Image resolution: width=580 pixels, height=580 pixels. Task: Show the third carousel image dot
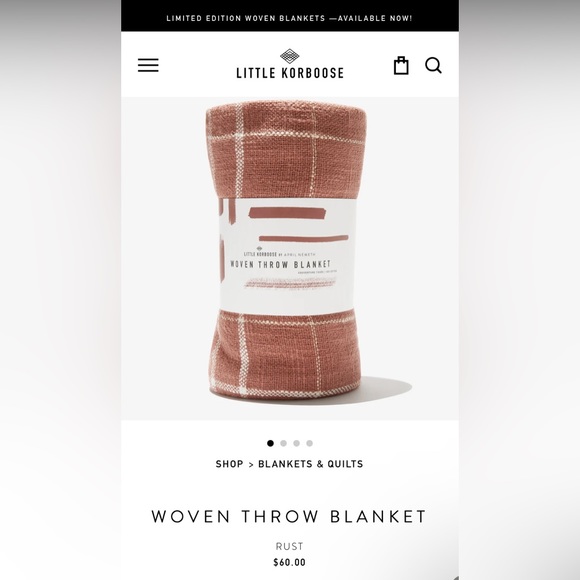coord(296,443)
